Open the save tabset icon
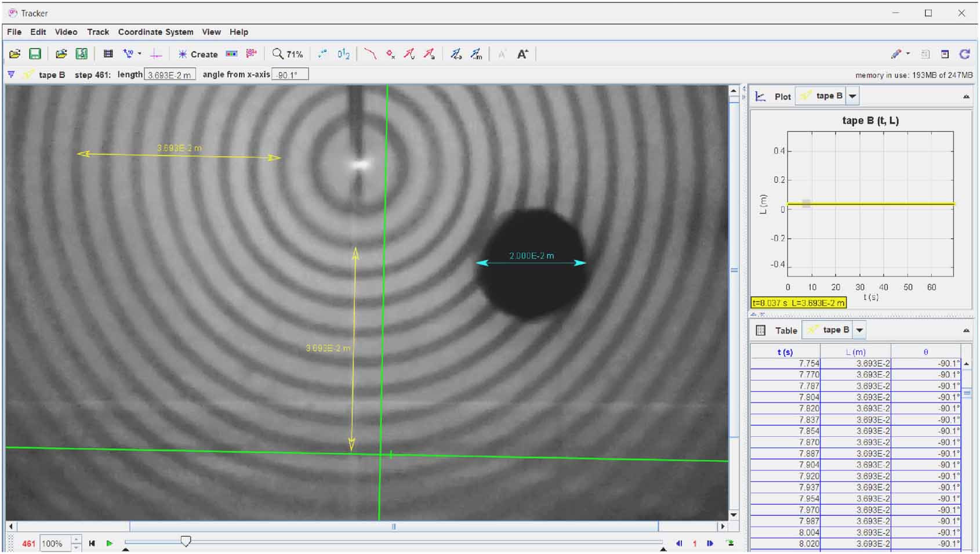This screenshot has height=554, width=980. click(82, 54)
